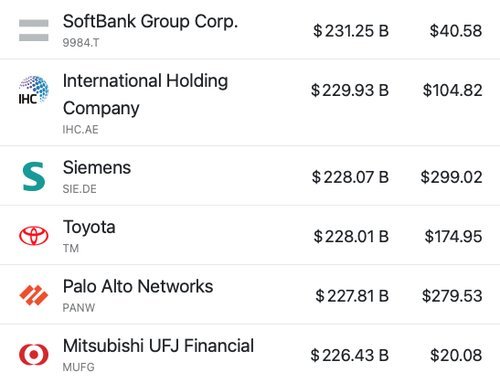
Task: Select Toyota's $228.01 B market cap
Action: click(351, 236)
